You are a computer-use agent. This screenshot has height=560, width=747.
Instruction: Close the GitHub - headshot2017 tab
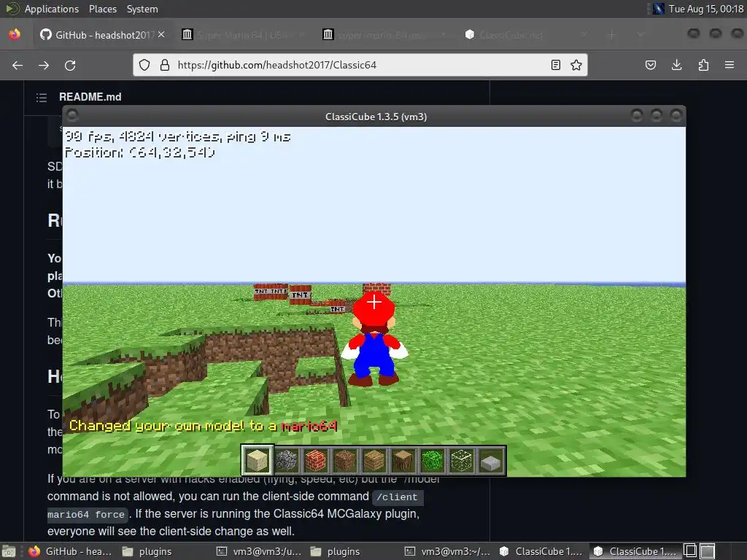pos(161,35)
